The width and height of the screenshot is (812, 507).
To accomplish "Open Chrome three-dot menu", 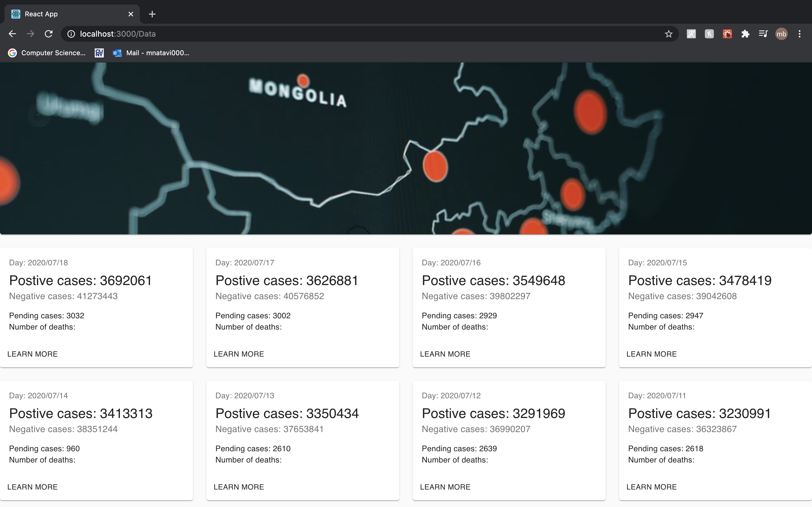I will click(x=800, y=34).
